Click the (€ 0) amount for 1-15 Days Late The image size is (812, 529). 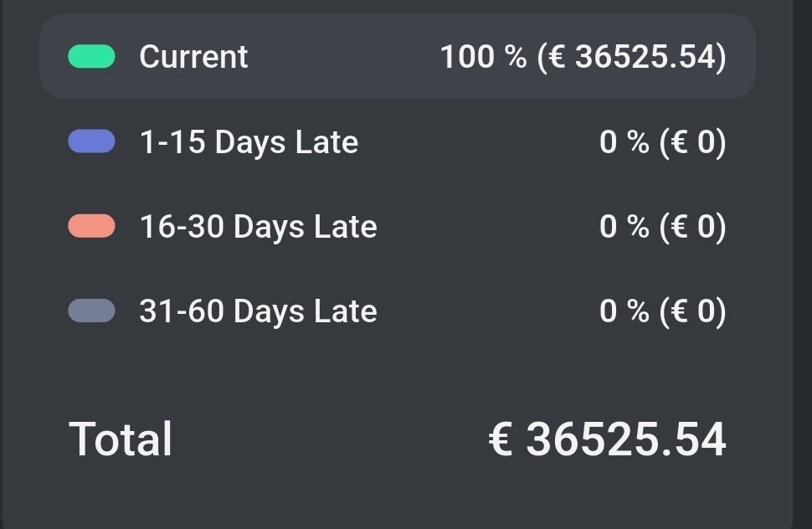click(x=693, y=141)
